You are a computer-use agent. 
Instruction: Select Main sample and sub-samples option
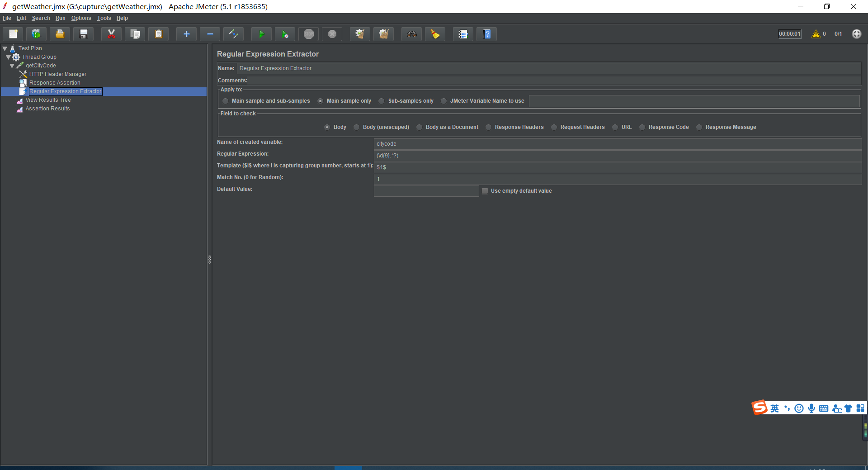click(x=267, y=101)
